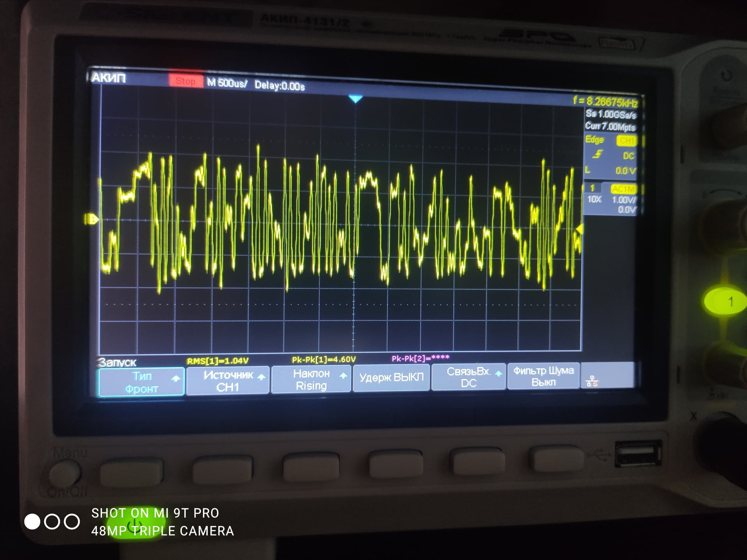Click the yellow CH1 trigger source badge

(626, 140)
